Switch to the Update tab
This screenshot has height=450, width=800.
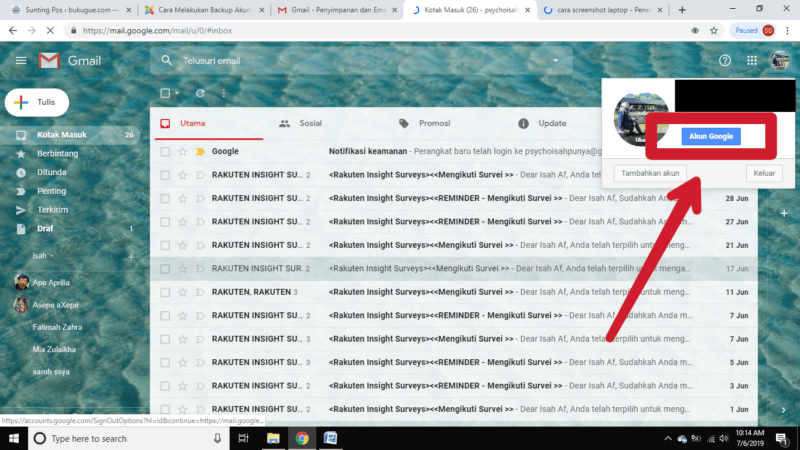pos(542,123)
